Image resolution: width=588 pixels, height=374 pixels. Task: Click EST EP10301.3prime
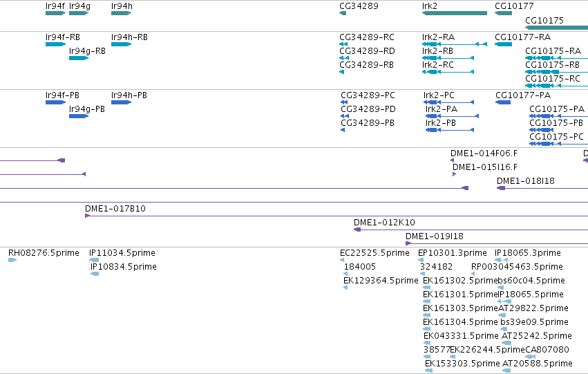[453, 253]
